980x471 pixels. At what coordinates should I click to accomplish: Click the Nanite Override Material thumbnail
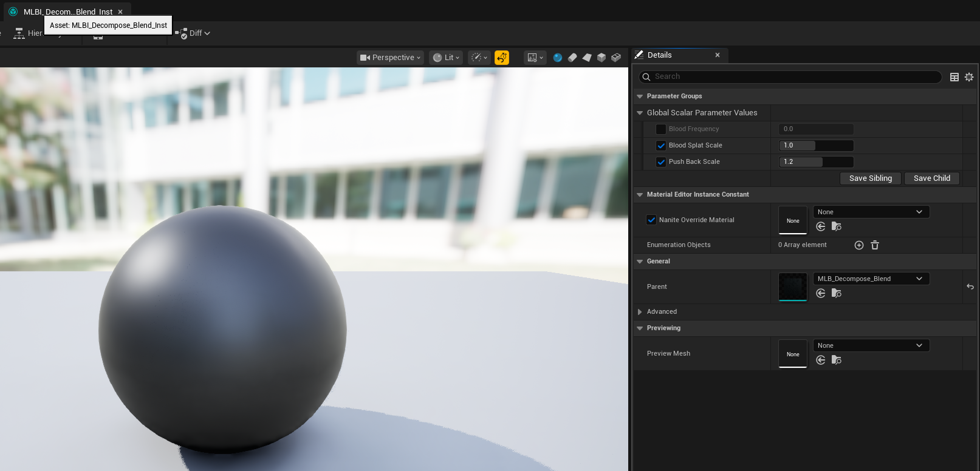[x=793, y=220]
